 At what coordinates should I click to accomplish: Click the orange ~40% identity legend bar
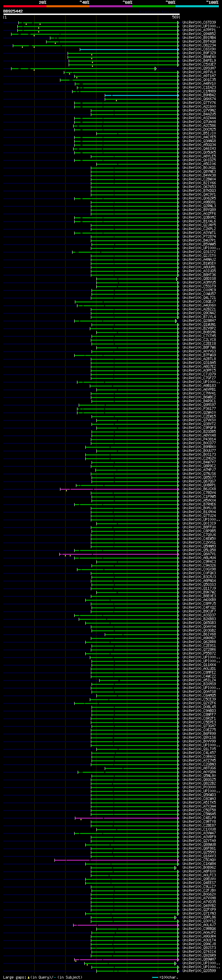68,6
